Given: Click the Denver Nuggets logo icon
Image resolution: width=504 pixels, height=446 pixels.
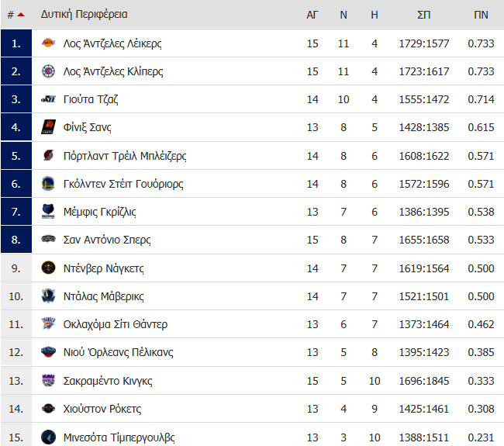Looking at the screenshot, I should click(48, 268).
